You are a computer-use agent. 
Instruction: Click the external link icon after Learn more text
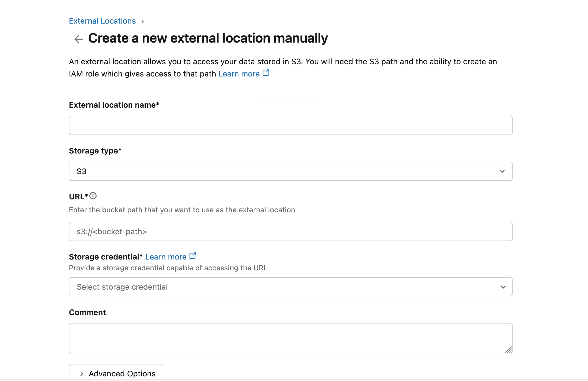tap(266, 72)
